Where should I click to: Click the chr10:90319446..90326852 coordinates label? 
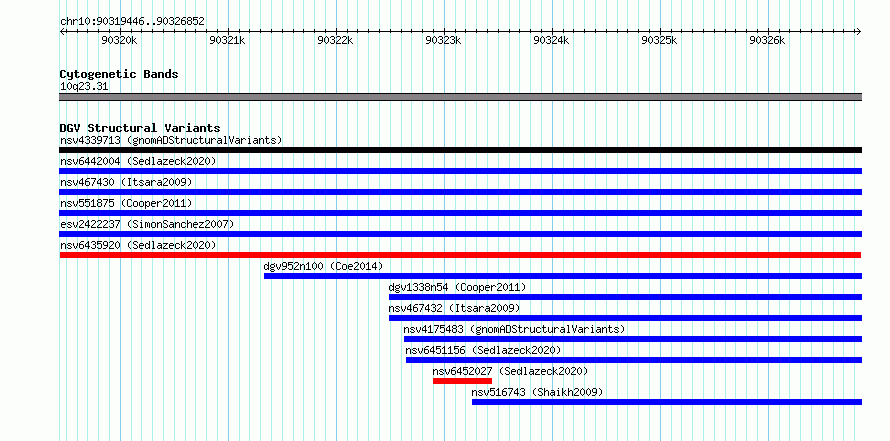pyautogui.click(x=132, y=22)
